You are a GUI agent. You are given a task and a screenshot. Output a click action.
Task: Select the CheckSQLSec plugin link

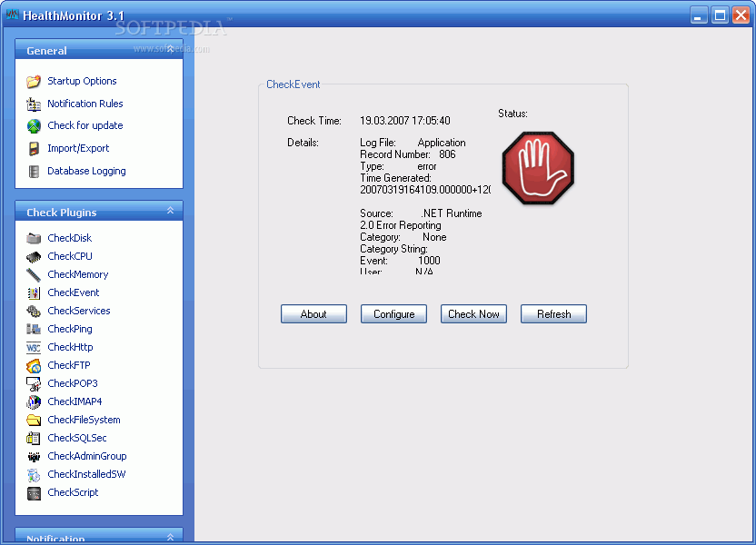tap(77, 438)
